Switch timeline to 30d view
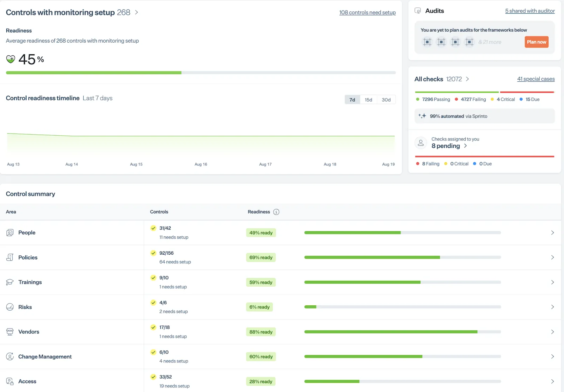 pyautogui.click(x=386, y=100)
